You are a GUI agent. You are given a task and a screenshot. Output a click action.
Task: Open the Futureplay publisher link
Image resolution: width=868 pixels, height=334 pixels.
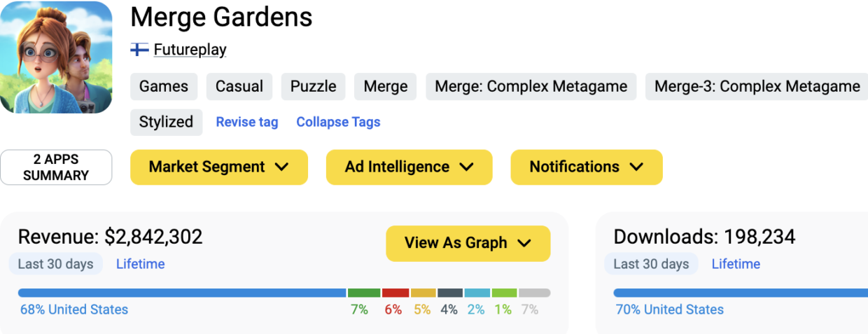pyautogui.click(x=190, y=50)
